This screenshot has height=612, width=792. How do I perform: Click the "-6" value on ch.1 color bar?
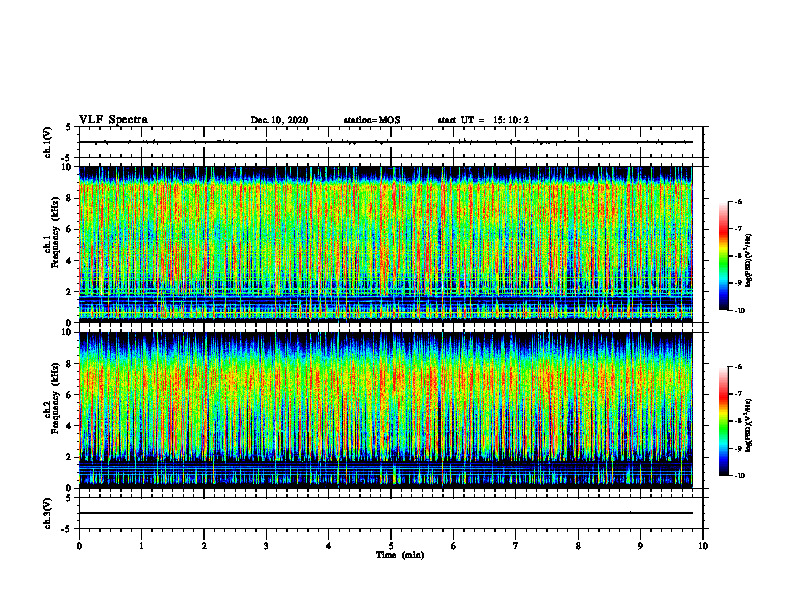[x=738, y=201]
